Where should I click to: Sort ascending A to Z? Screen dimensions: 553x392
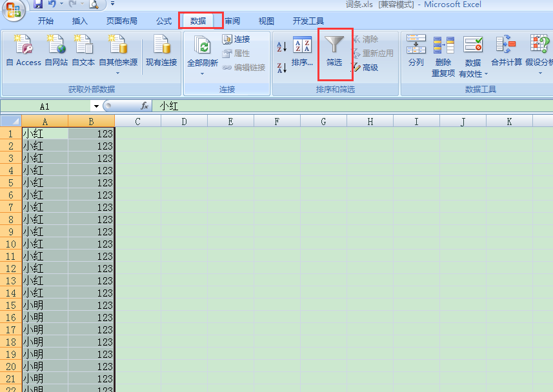click(x=282, y=46)
